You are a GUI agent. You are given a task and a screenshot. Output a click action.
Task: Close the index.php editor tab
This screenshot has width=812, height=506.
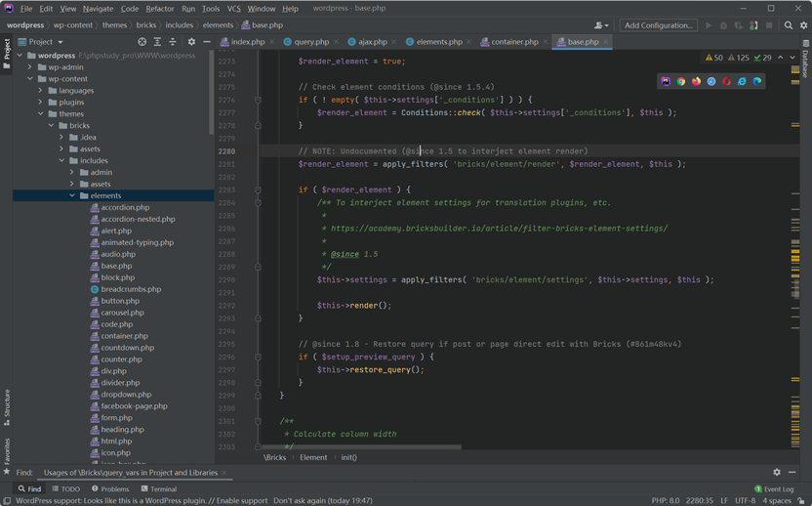point(272,41)
